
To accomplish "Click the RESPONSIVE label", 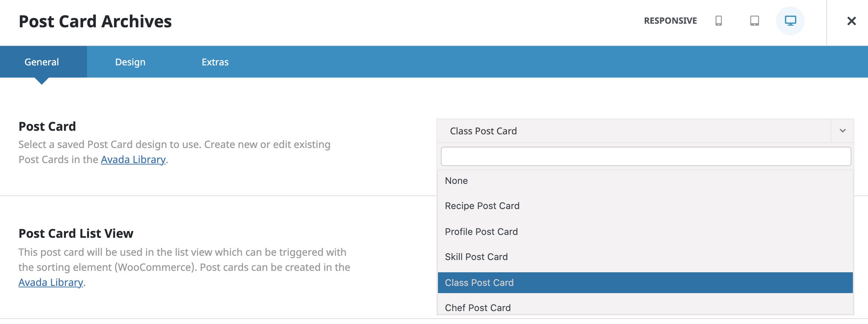I will 670,21.
